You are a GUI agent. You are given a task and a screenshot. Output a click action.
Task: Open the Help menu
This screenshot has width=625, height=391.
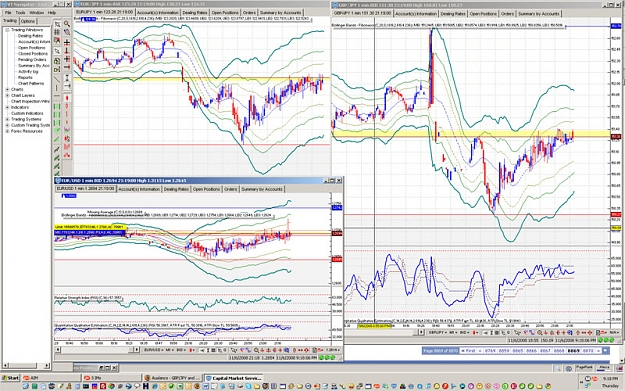click(52, 13)
